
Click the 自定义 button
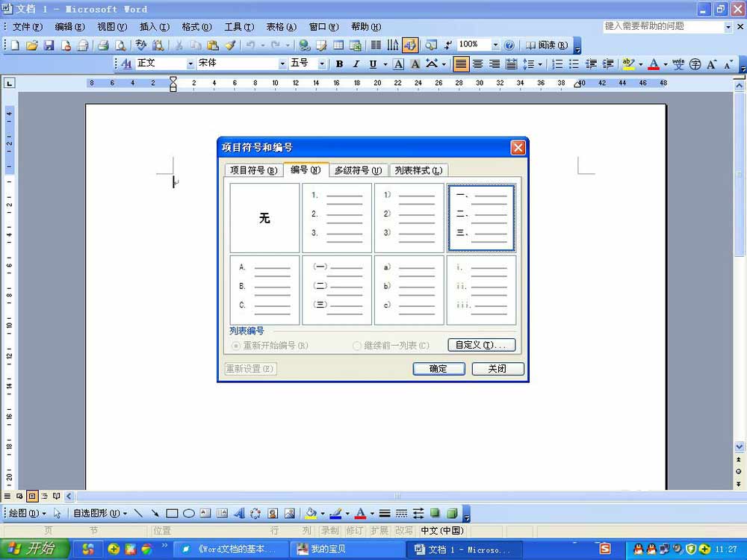pos(482,345)
